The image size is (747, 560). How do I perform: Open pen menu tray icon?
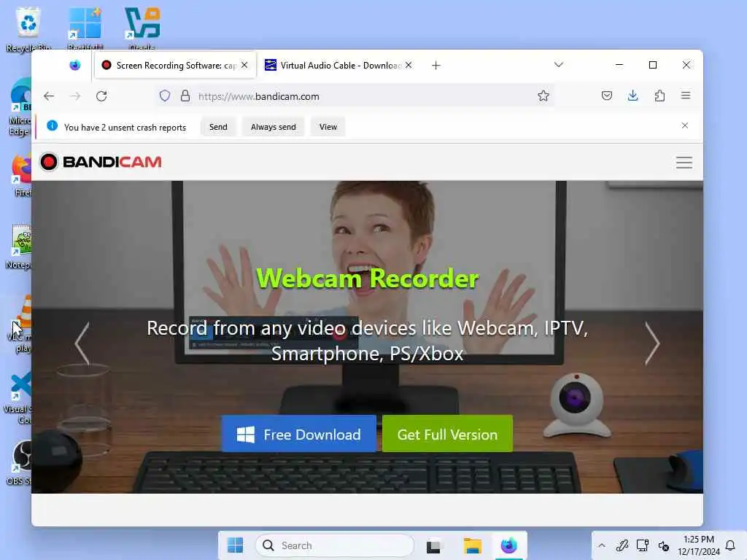click(x=622, y=545)
